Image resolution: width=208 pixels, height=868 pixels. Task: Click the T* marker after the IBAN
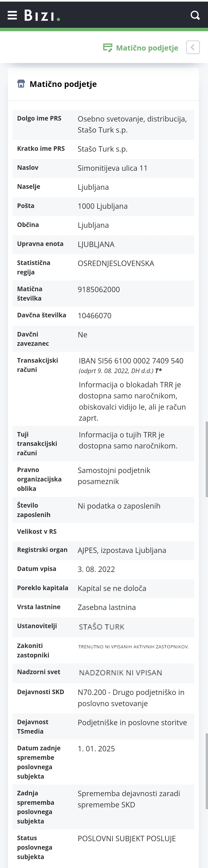click(158, 371)
